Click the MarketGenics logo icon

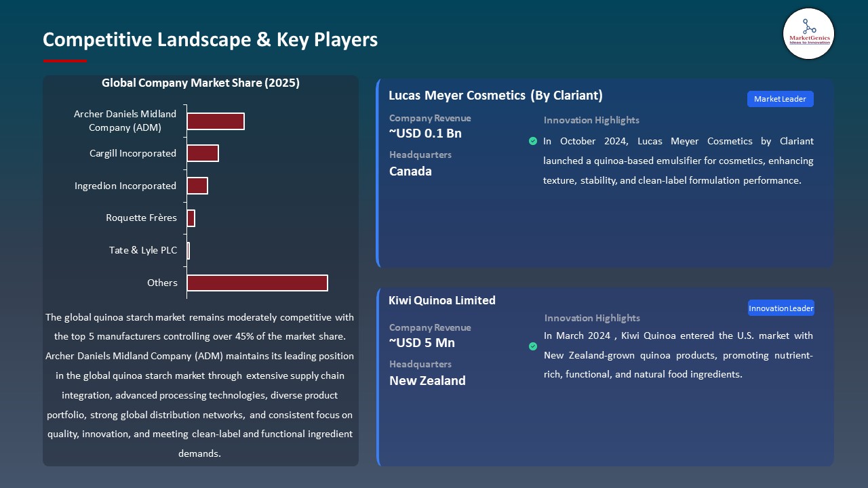808,33
